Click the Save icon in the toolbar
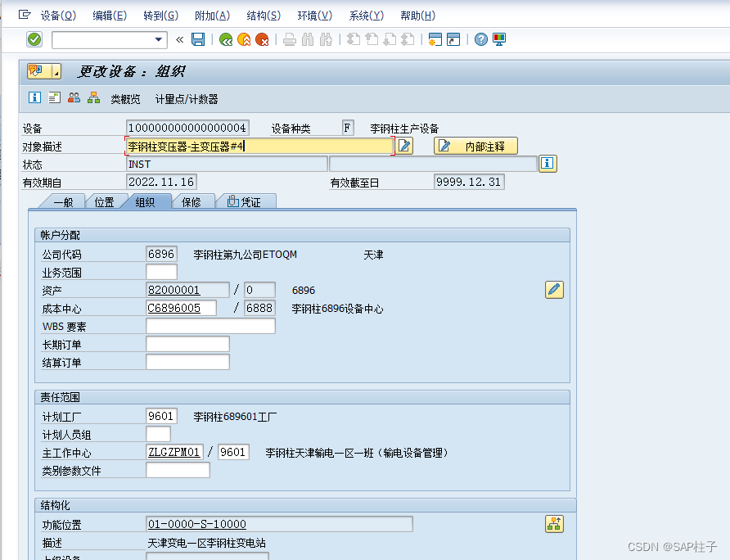Image resolution: width=730 pixels, height=560 pixels. [x=197, y=39]
